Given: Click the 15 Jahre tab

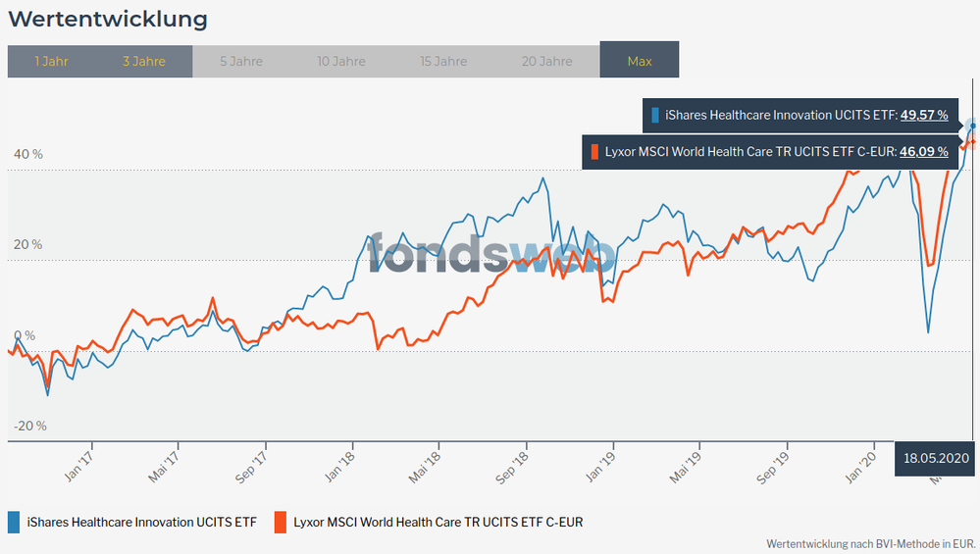Looking at the screenshot, I should pos(443,61).
